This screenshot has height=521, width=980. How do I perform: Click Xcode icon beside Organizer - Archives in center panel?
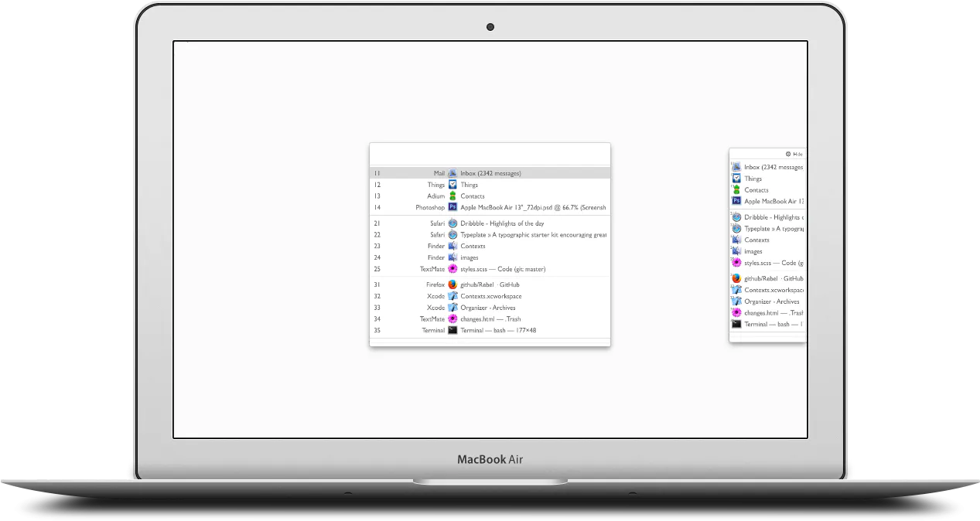coord(452,308)
